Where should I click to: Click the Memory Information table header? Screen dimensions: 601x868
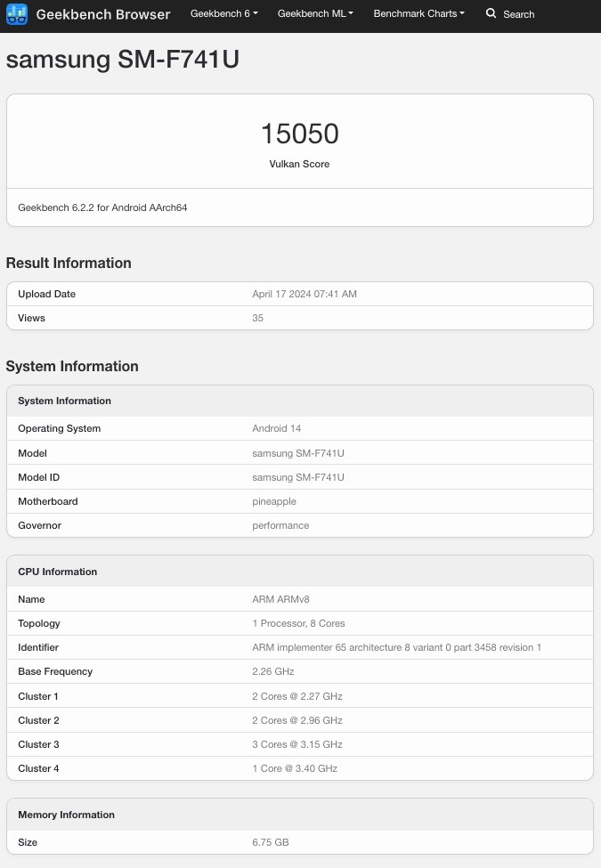coord(66,815)
